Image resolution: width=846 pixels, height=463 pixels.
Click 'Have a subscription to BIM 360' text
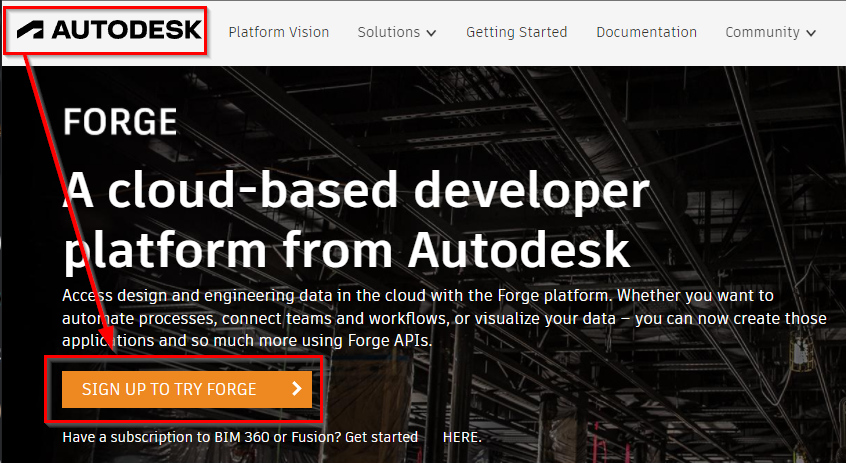pyautogui.click(x=240, y=437)
